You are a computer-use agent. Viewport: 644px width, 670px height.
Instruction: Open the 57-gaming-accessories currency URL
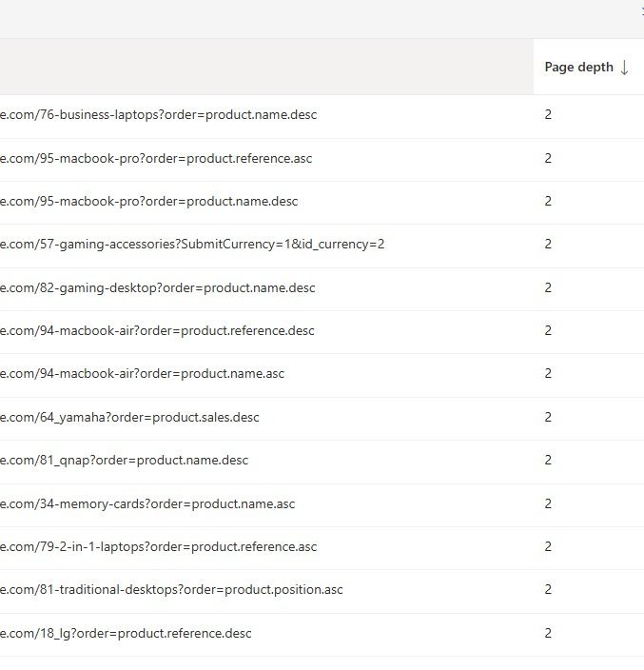(192, 245)
